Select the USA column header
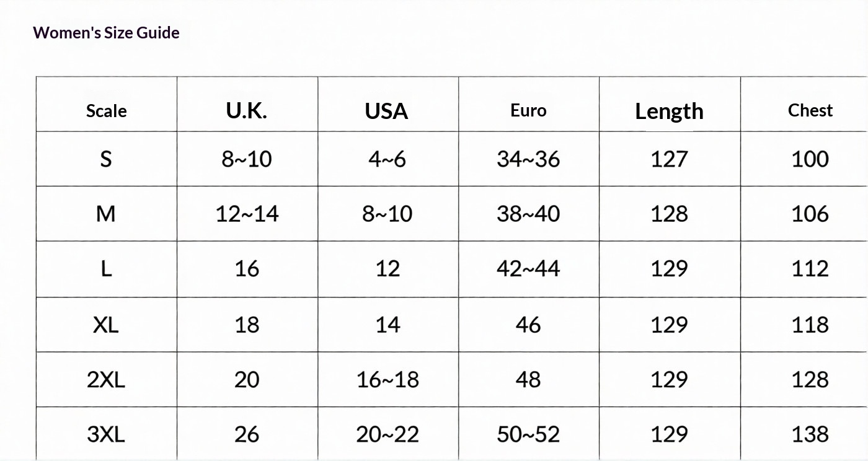This screenshot has width=868, height=461. [387, 111]
